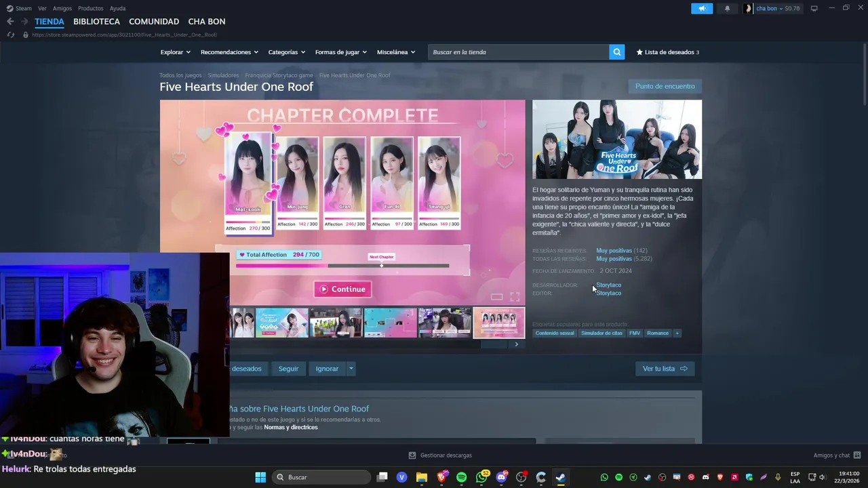Click the game header capsule image

[617, 140]
